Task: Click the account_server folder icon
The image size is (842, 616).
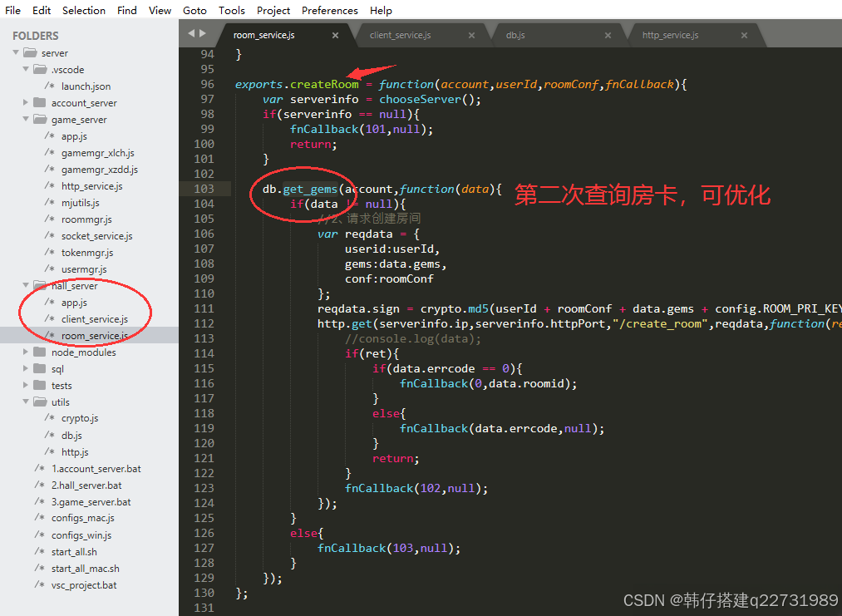Action: 40,102
